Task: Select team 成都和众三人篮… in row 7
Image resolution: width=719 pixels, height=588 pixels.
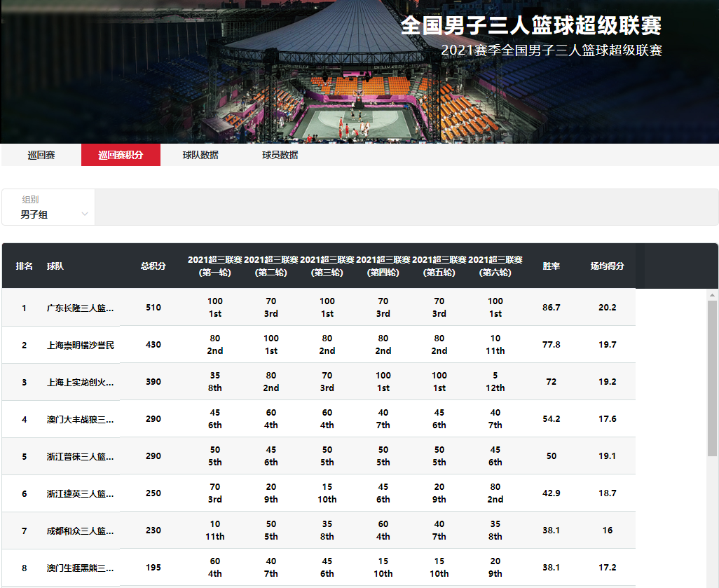Action: [81, 531]
